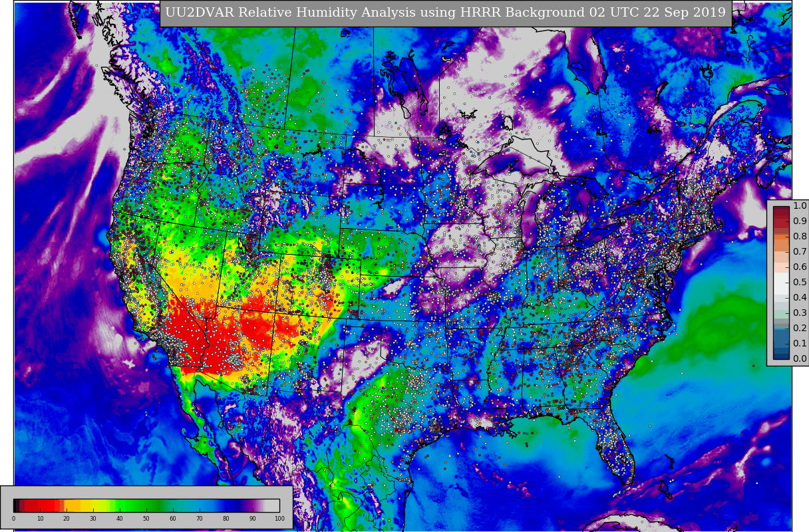Pick the orange swatch near 0.8 on the right colorbar

pos(782,237)
